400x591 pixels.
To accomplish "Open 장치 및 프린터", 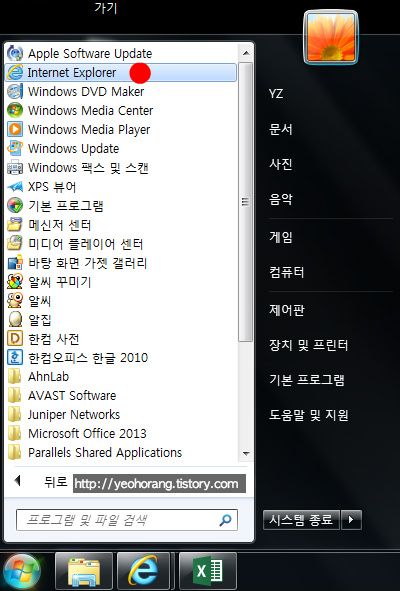I will tap(308, 345).
